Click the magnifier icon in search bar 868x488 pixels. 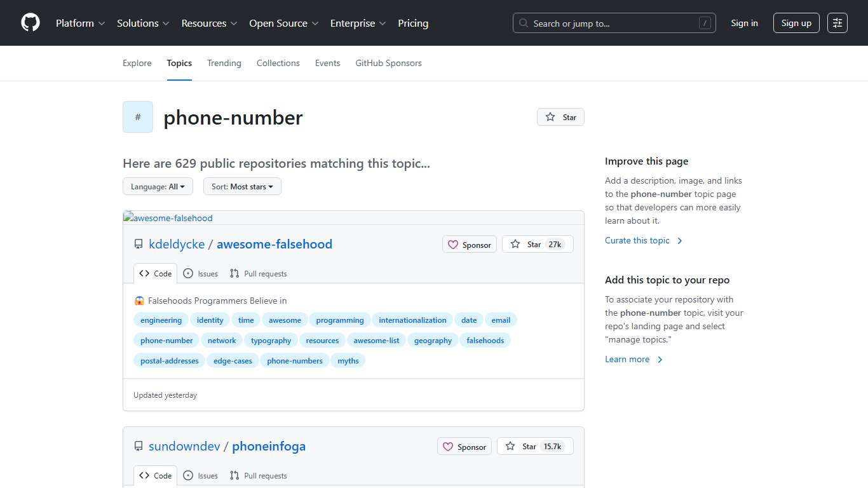click(x=523, y=23)
